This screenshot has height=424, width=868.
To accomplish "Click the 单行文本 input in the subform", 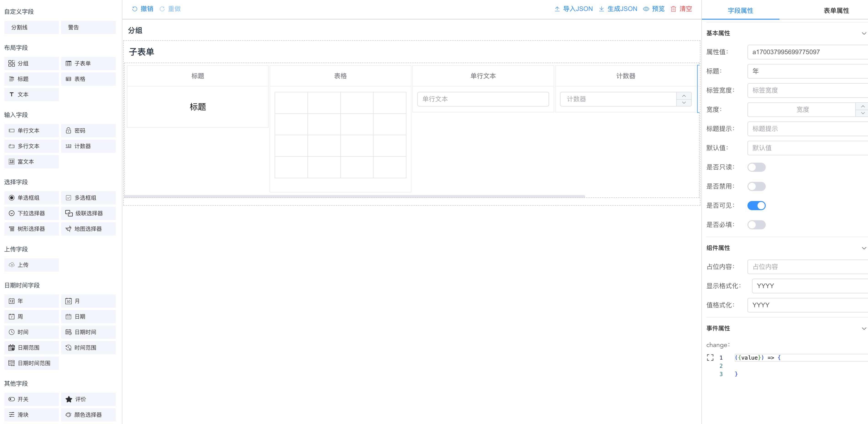I will pos(483,99).
